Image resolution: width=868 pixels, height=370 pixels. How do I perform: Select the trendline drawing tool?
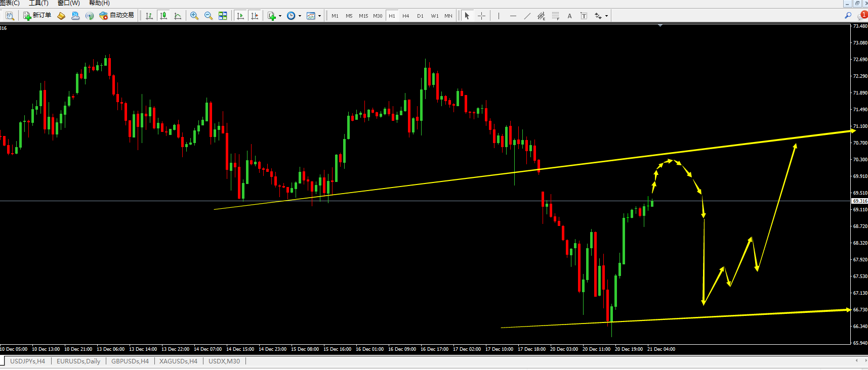click(527, 16)
